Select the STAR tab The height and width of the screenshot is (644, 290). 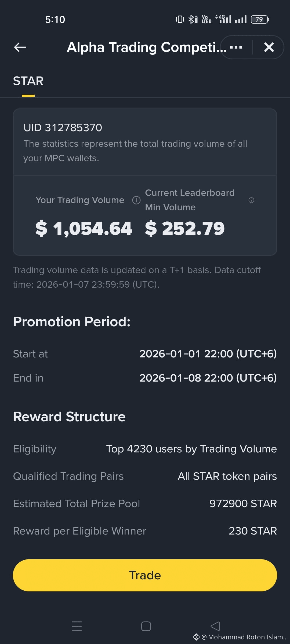click(28, 81)
